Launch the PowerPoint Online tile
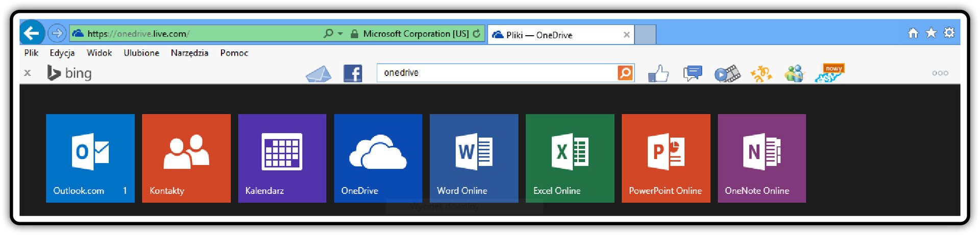The image size is (980, 235). point(666,159)
